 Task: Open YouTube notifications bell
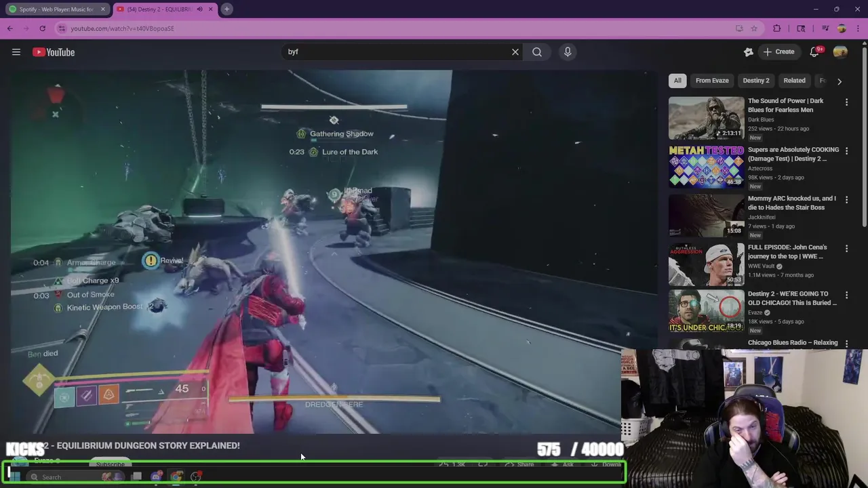pyautogui.click(x=815, y=52)
